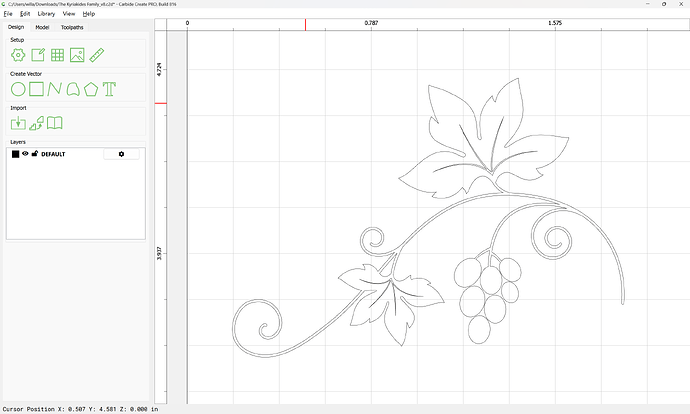This screenshot has width=690, height=414.
Task: Select the Polyline tool
Action: click(55, 89)
